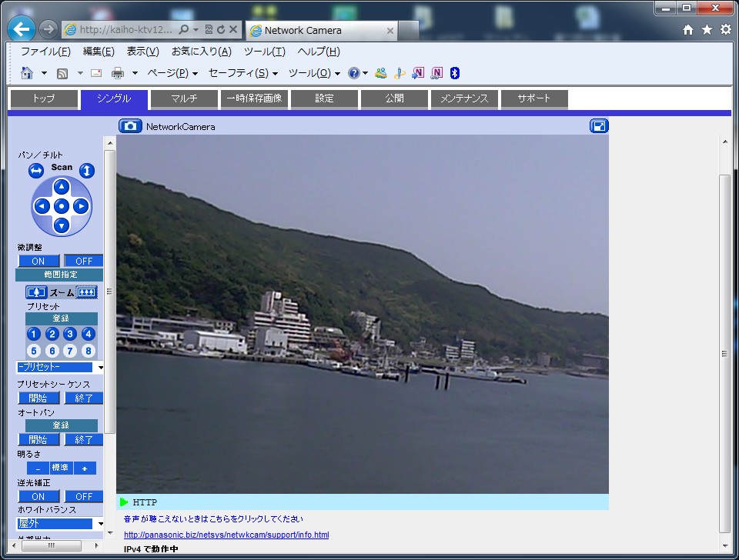Click the snapshot camera icon above the video

click(x=130, y=126)
